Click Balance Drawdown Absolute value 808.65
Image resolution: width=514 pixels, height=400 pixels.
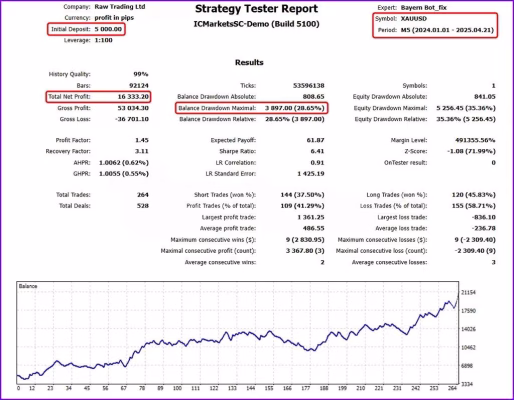pos(313,97)
